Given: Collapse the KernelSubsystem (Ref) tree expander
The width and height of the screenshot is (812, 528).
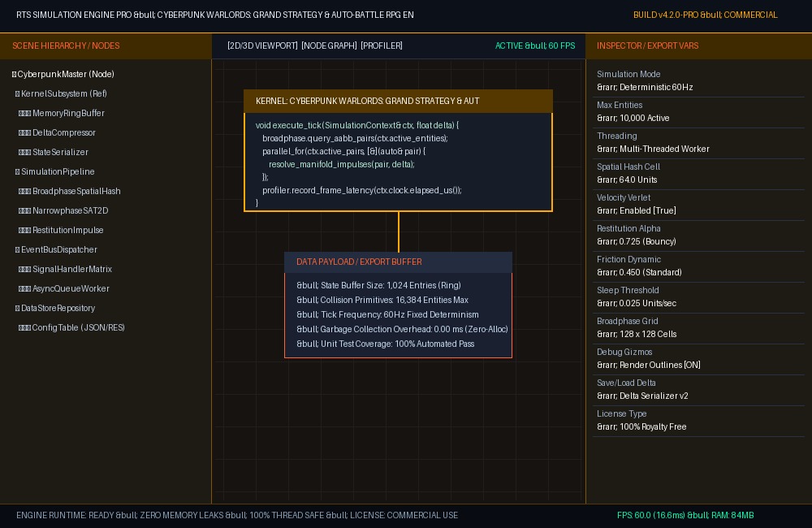Looking at the screenshot, I should [18, 93].
